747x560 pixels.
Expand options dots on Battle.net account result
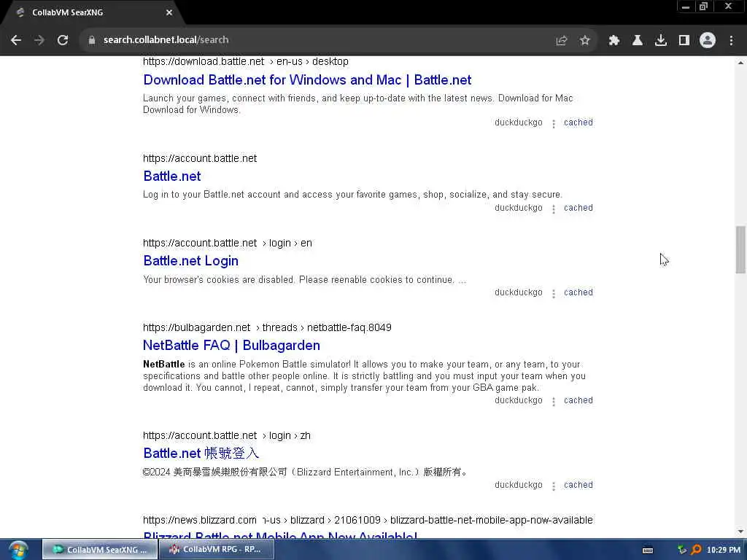pyautogui.click(x=554, y=209)
